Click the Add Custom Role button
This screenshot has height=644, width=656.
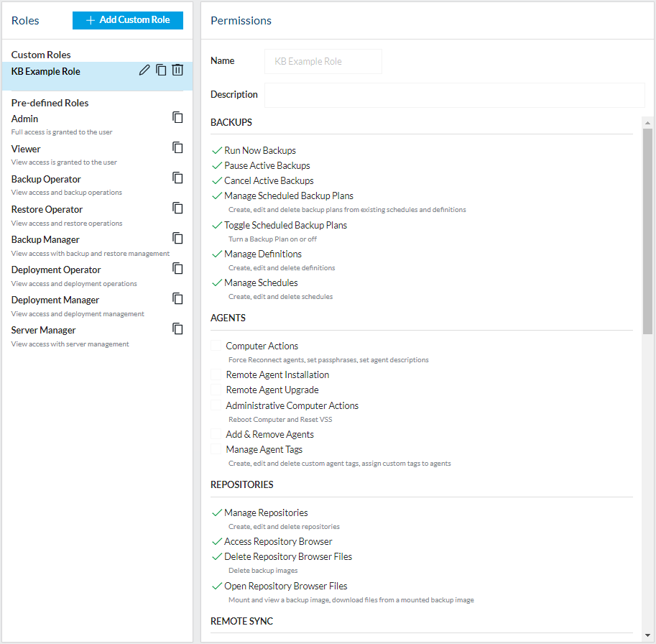pos(128,20)
